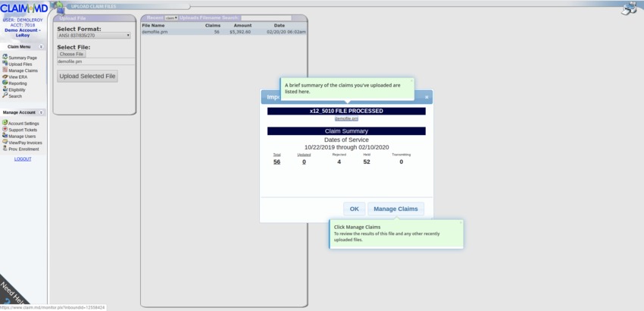Image resolution: width=644 pixels, height=311 pixels.
Task: Click the Upload Files sidebar icon
Action: [5, 64]
